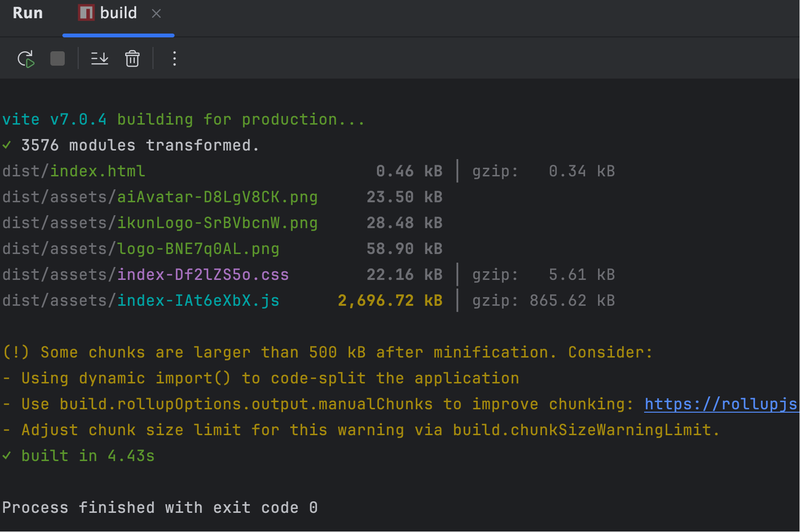
Task: Click the ikunLogo-SrBVbcnW.png filename
Action: (x=217, y=223)
